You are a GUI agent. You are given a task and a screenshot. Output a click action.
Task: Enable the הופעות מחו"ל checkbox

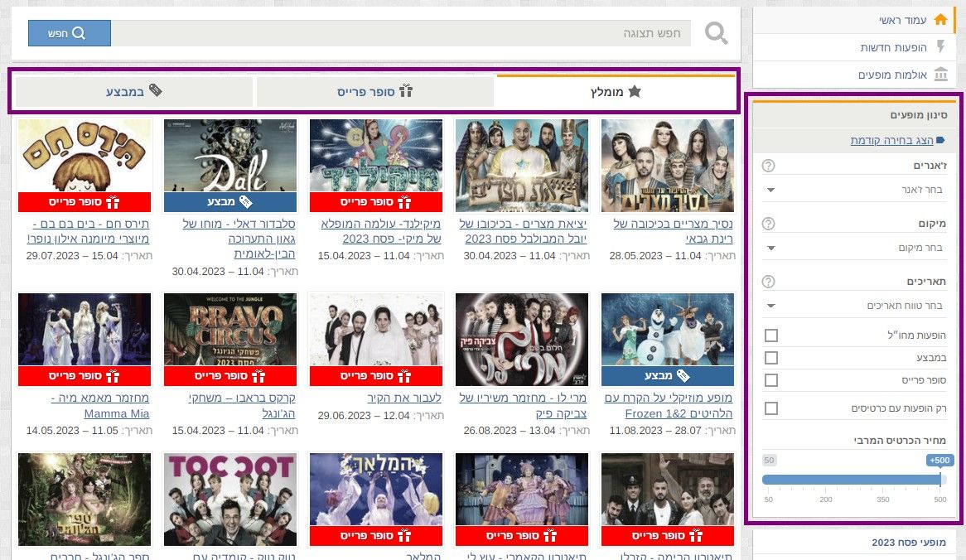click(771, 336)
